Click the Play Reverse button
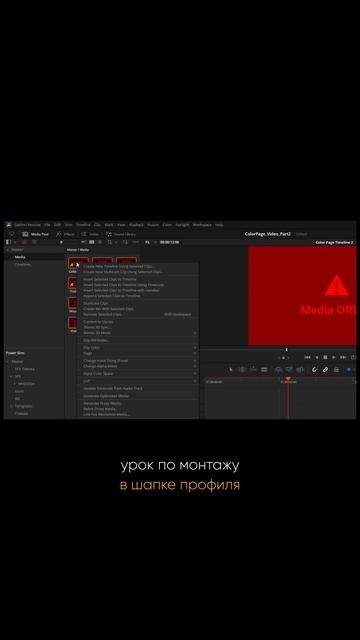This screenshot has width=360, height=640. click(317, 358)
